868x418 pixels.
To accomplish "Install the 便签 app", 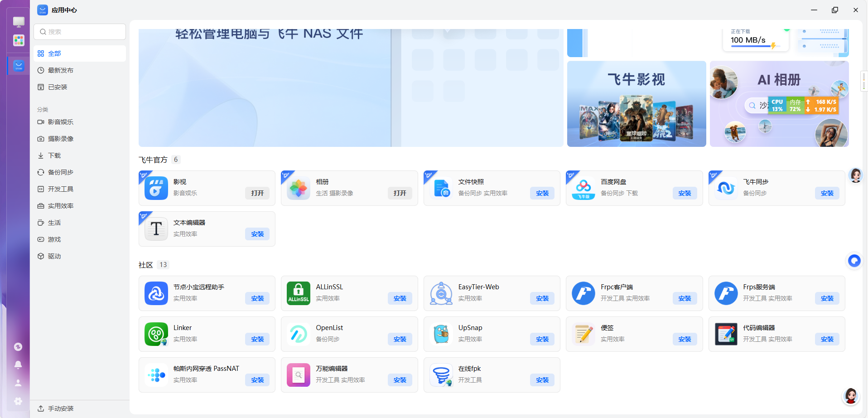I will tap(685, 339).
